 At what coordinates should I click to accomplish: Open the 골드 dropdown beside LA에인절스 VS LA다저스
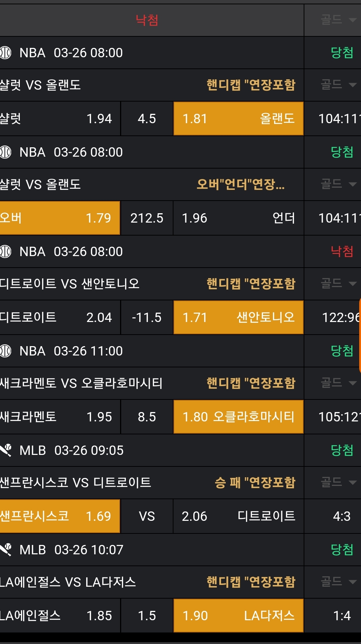pos(338,582)
